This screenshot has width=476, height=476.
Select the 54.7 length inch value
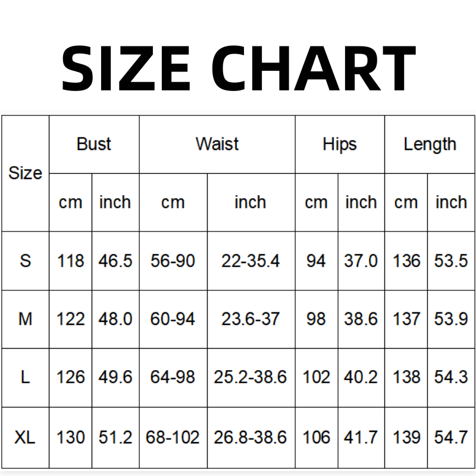(451, 438)
